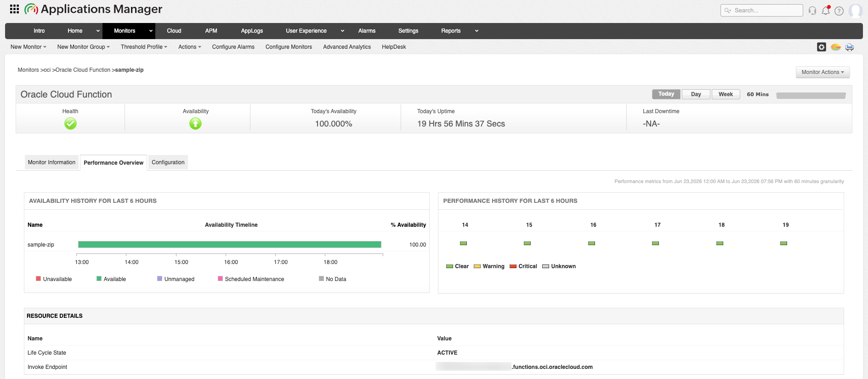Expand the User Experience menu arrow
The height and width of the screenshot is (379, 868).
click(342, 31)
